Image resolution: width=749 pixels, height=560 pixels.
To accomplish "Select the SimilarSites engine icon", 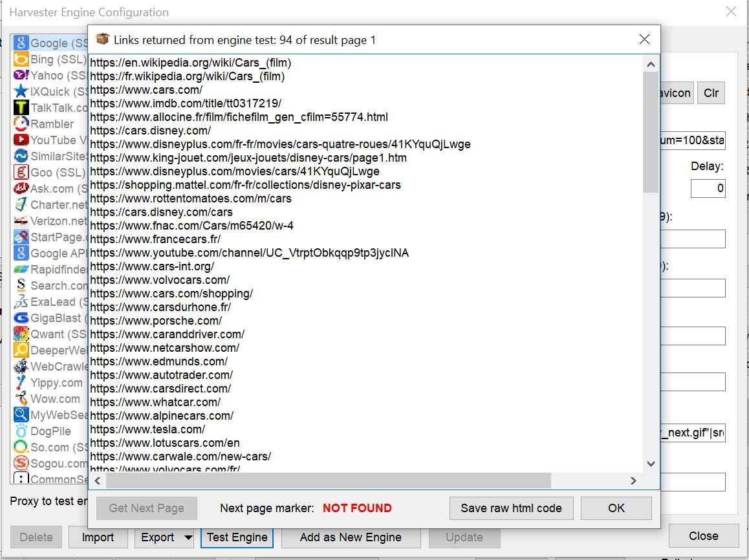I will 21,156.
